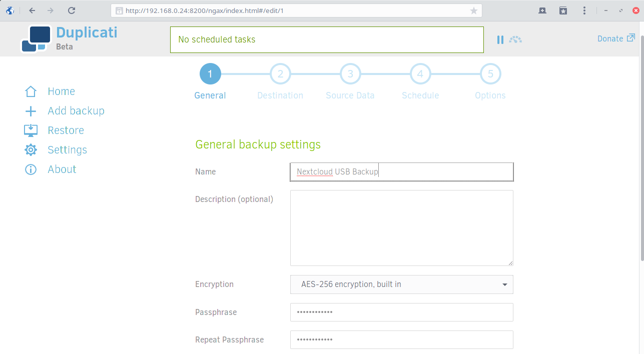Bookmark page with the star icon
Viewport: 644px width, 354px height.
(473, 10)
